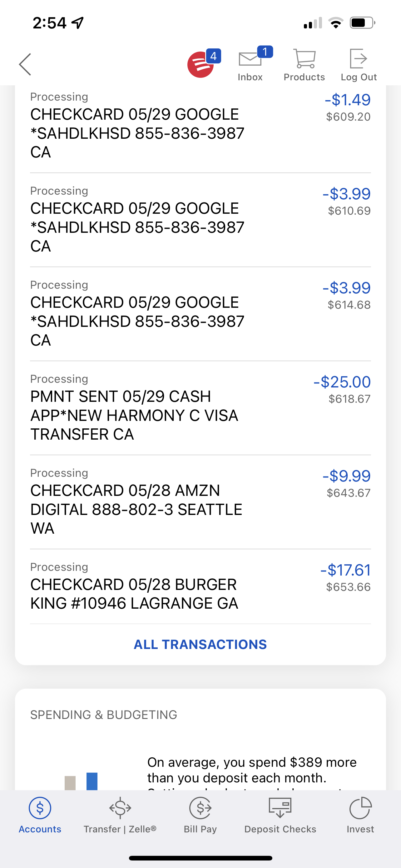Tap the back arrow chevron

pyautogui.click(x=25, y=64)
